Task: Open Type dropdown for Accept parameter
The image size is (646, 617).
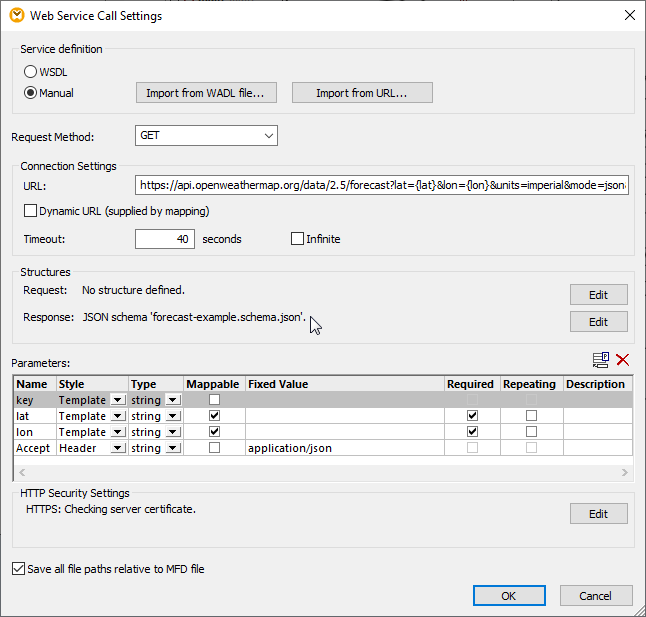Action: [173, 448]
